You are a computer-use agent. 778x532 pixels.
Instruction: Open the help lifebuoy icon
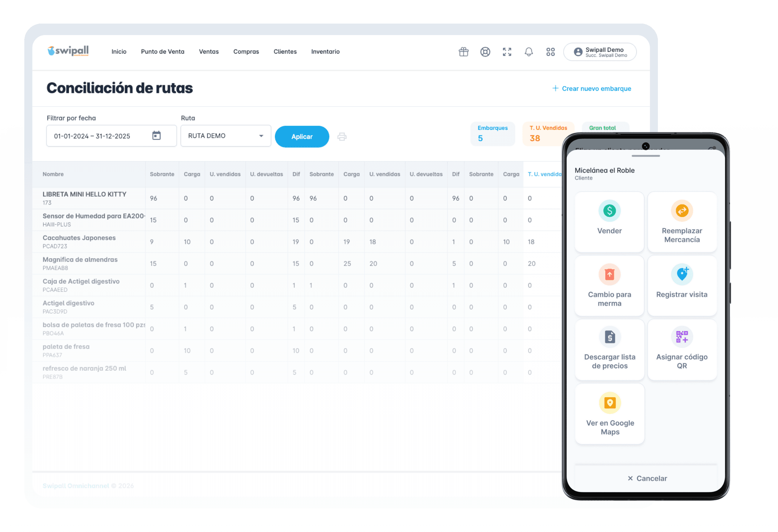[485, 52]
